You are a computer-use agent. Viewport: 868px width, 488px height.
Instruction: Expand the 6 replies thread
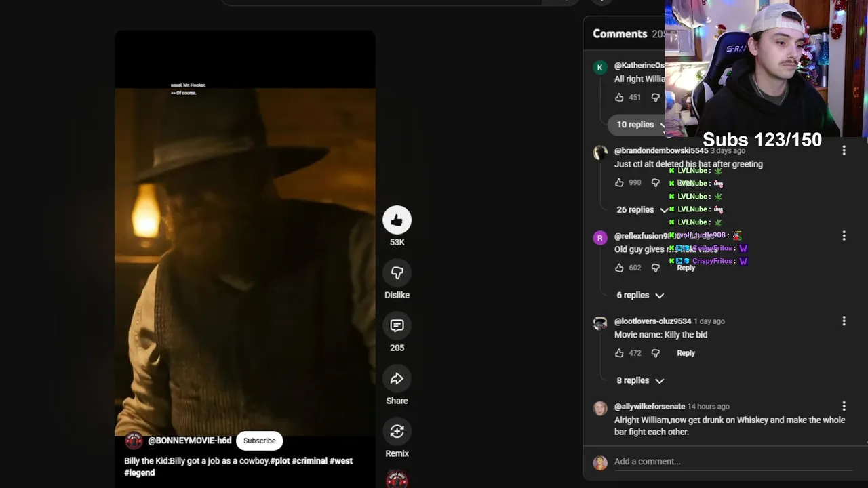point(639,296)
